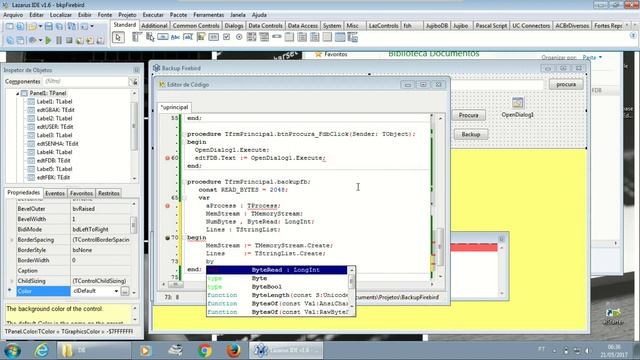Image resolution: width=640 pixels, height=360 pixels.
Task: Click the Step Out debug icon
Action: [100, 40]
